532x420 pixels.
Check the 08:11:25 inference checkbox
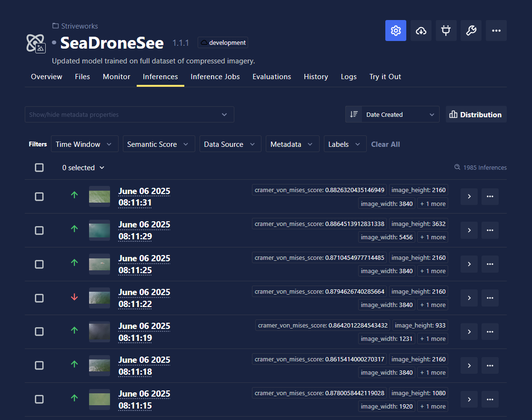point(40,264)
